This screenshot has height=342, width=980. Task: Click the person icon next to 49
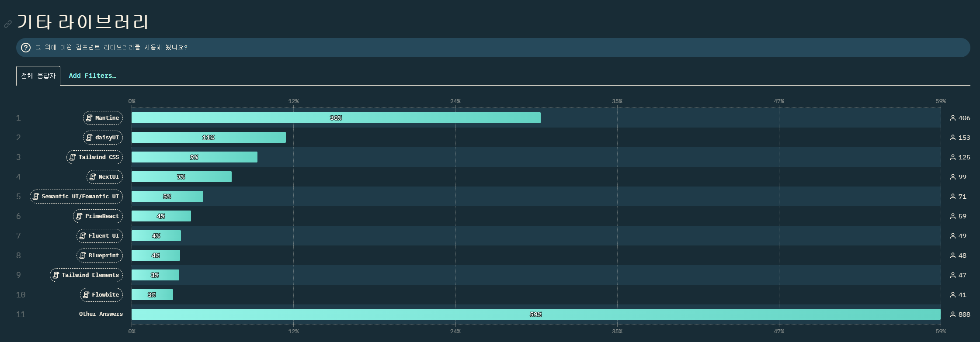[953, 236]
